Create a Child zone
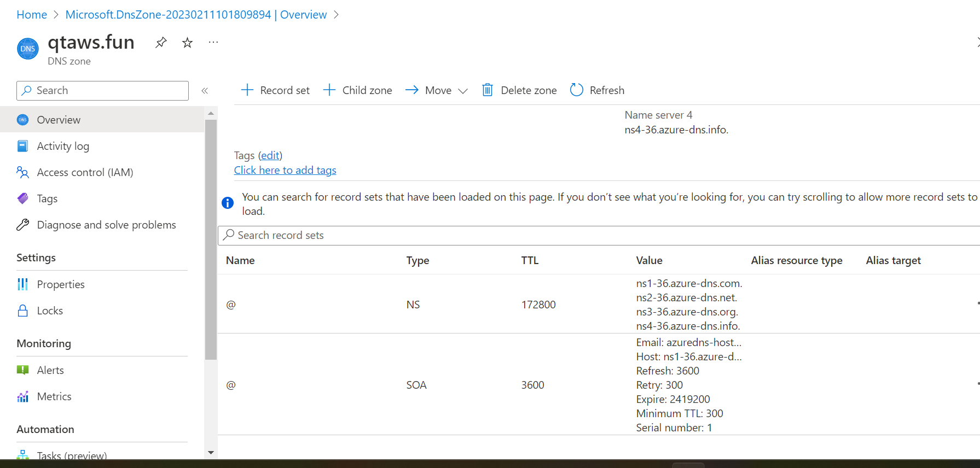Screen dimensions: 980x468 pos(358,90)
